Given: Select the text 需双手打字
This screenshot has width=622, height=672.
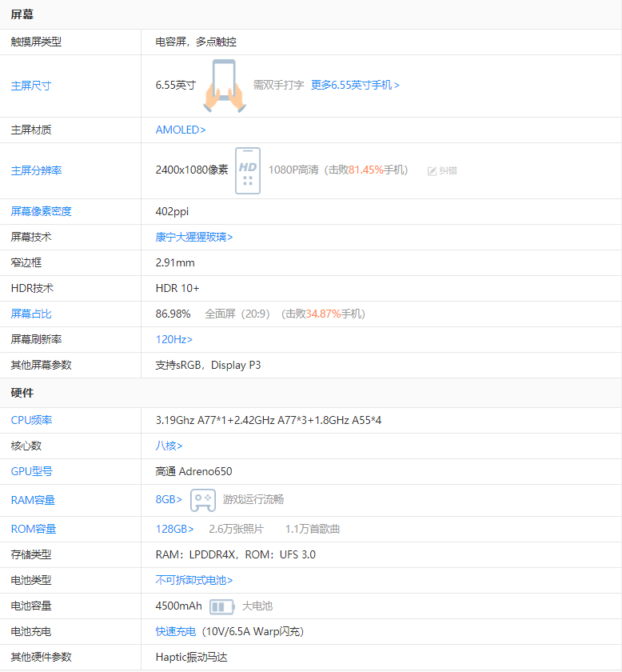Looking at the screenshot, I should (278, 85).
